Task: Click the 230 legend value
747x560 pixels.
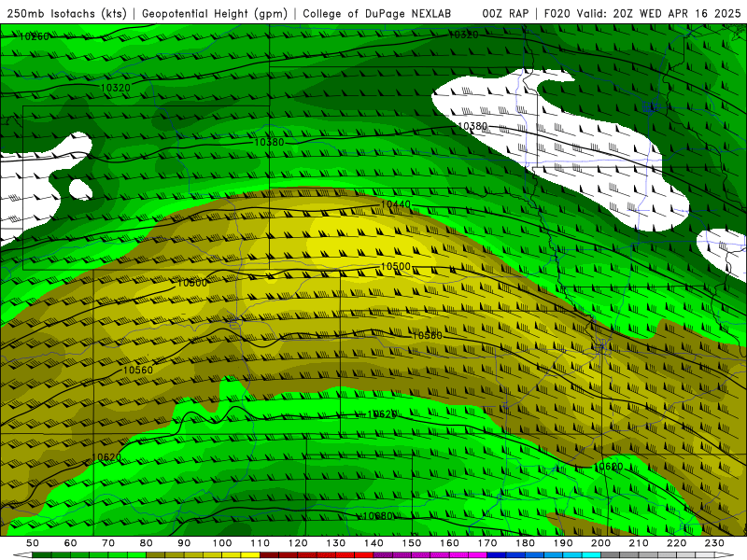Action: tap(714, 543)
